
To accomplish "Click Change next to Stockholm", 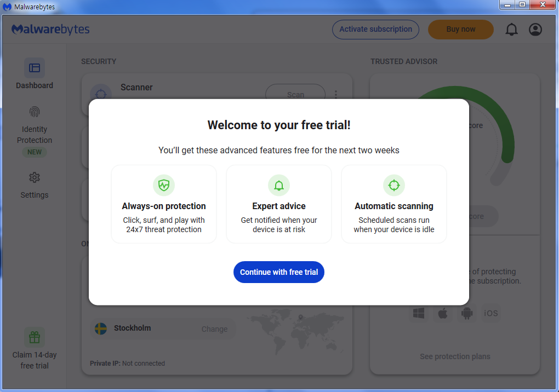I will (x=214, y=329).
